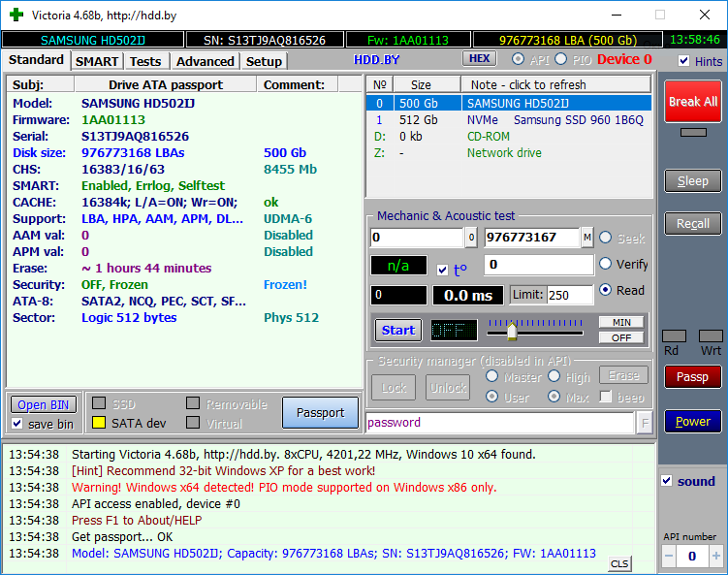Click the green OFF LCD indicator
Image resolution: width=728 pixels, height=575 pixels.
(454, 331)
